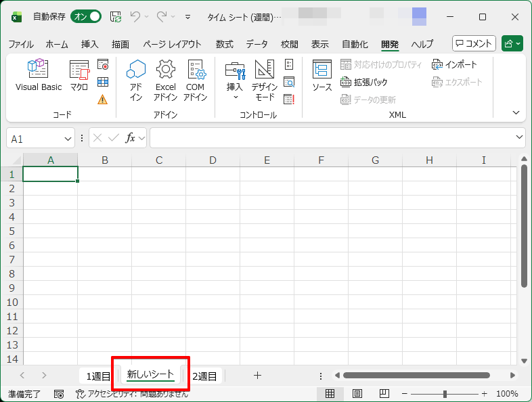Switch to the 自動化 tab
532x402 pixels.
click(355, 45)
